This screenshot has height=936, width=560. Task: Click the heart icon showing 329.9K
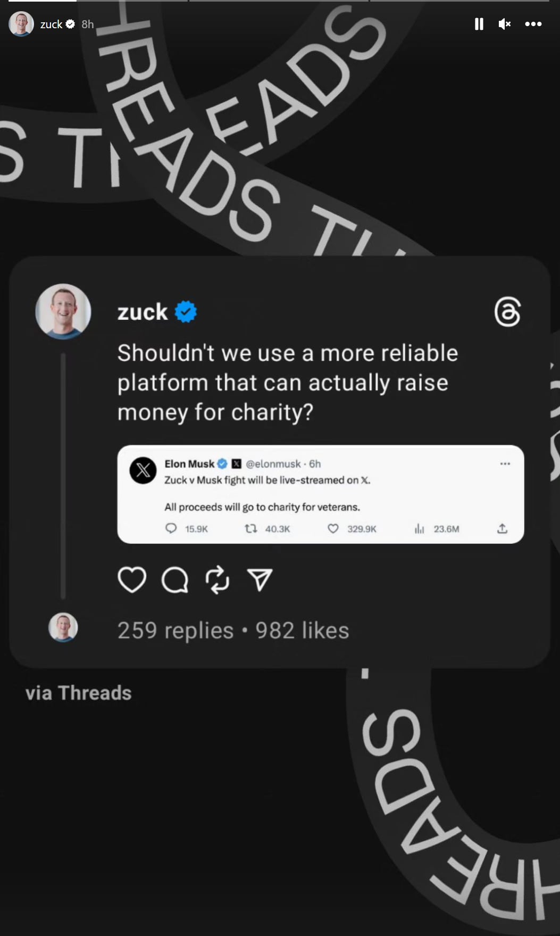click(333, 528)
